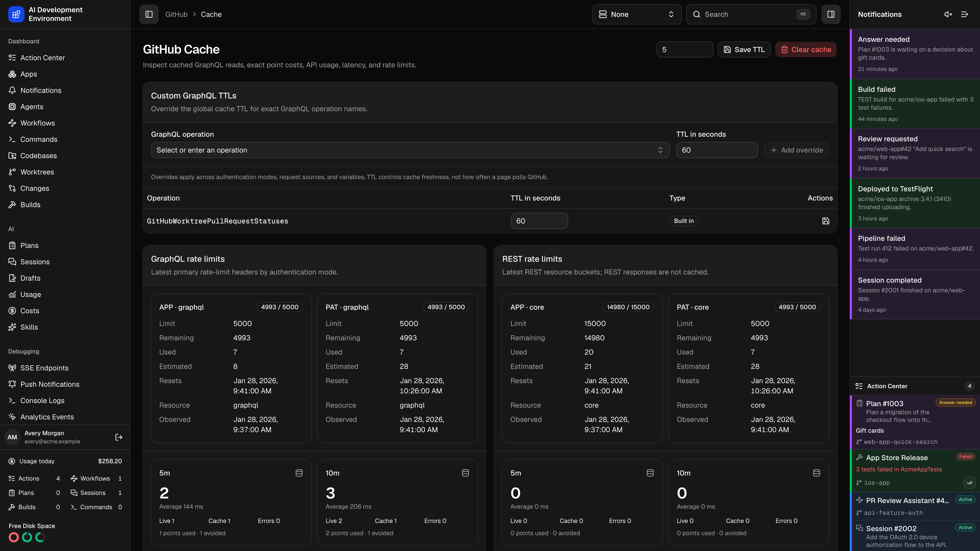
Task: Click the Save TTL button
Action: click(x=744, y=50)
